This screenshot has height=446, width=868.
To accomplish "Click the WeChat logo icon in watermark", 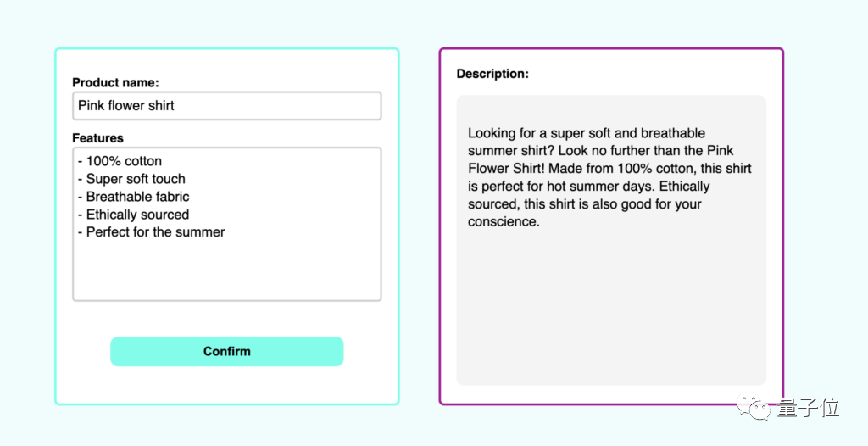I will 752,409.
